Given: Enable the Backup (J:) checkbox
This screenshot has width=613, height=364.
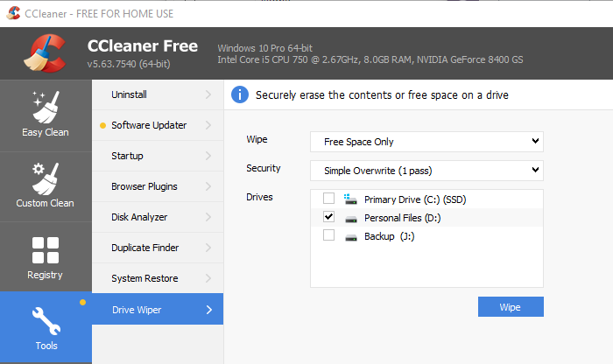Looking at the screenshot, I should (328, 236).
